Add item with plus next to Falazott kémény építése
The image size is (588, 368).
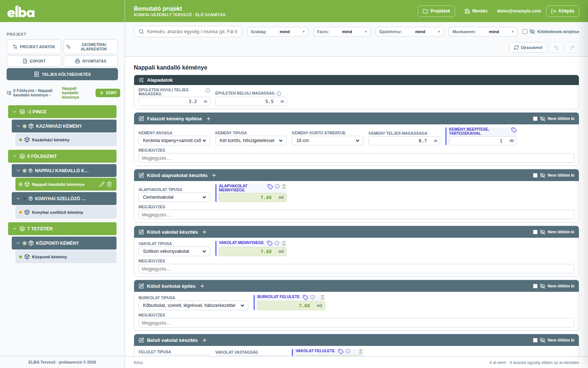(x=208, y=119)
